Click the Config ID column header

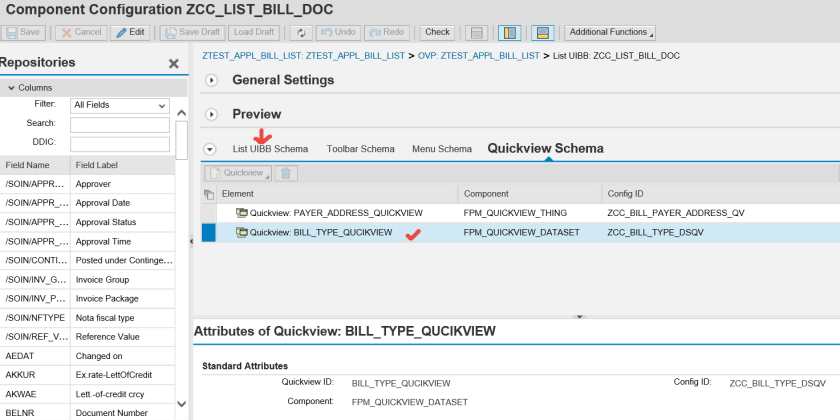pyautogui.click(x=720, y=194)
